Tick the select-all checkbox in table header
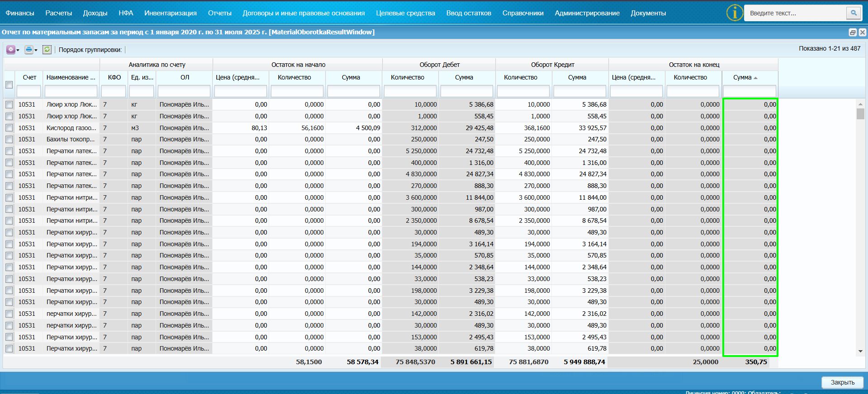The height and width of the screenshot is (394, 868). click(x=9, y=85)
